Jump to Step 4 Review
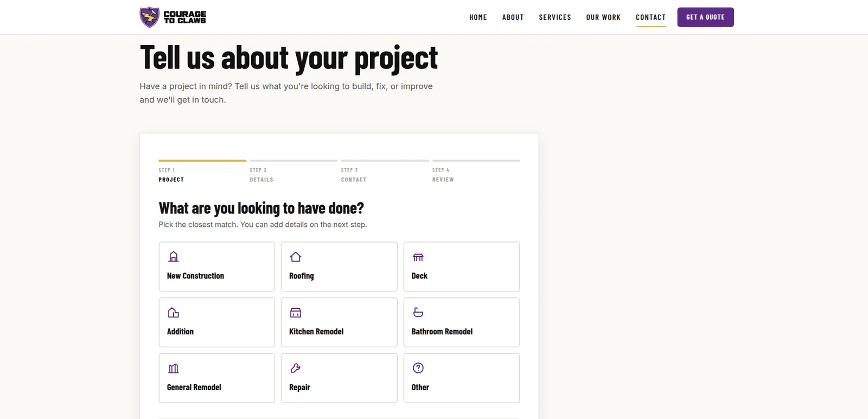Screen dimensions: 868x419 tap(476, 172)
